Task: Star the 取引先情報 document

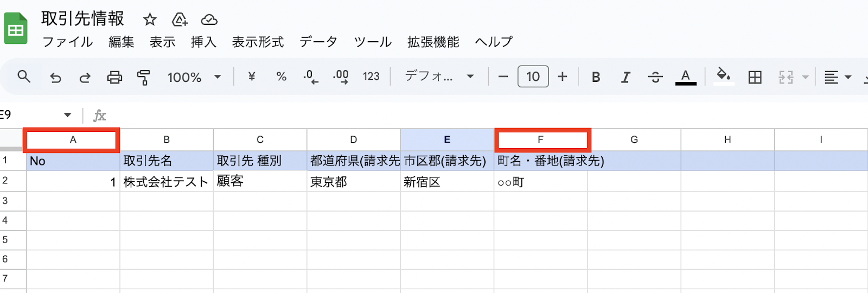Action: (150, 20)
